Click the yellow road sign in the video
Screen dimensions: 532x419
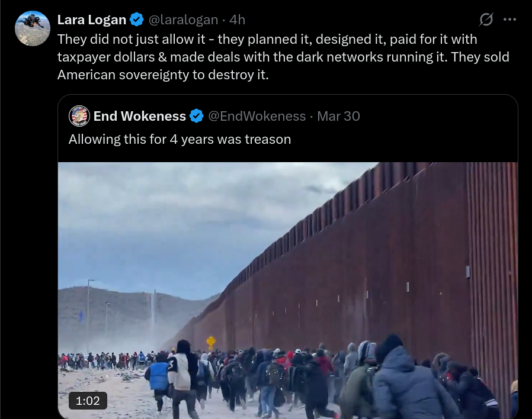click(x=211, y=341)
